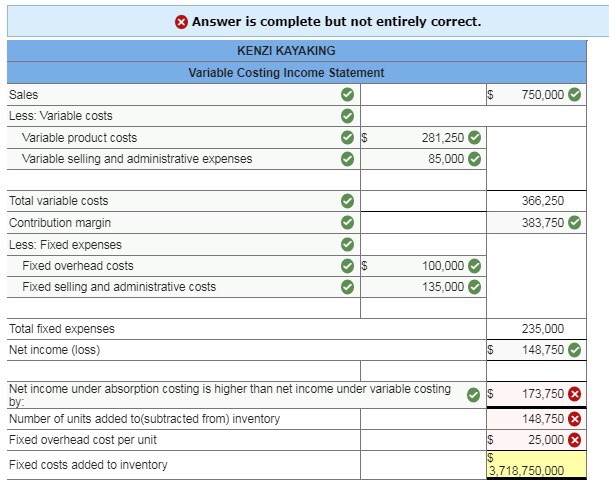Screen dimensions: 609x504
Task: Click the net income amount 148,750 with green check
Action: (536, 350)
